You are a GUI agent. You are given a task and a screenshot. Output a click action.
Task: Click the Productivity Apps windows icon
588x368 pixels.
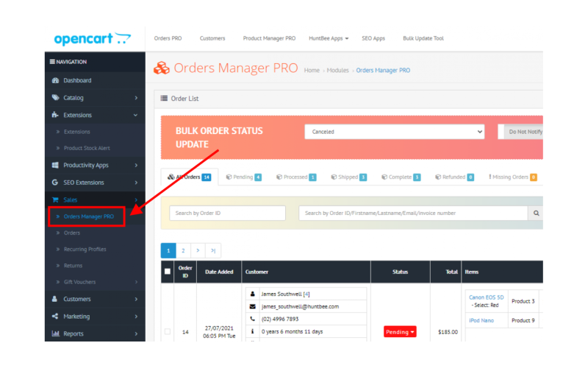[55, 165]
